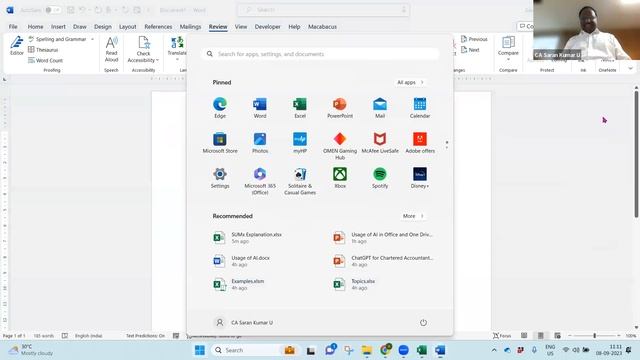This screenshot has height=360, width=640.
Task: Collapse the Word ribbon with the chevron
Action: point(631,69)
